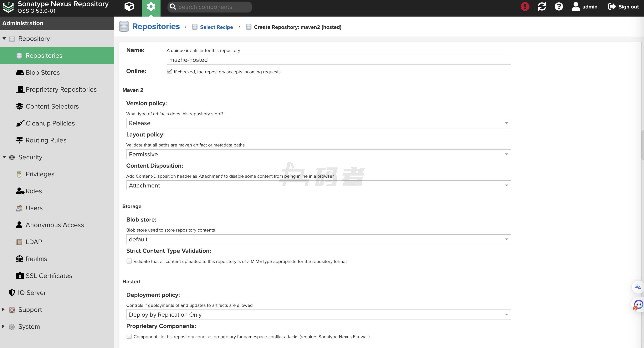Check the Proprietary Components checkbox
The height and width of the screenshot is (348, 644).
129,336
